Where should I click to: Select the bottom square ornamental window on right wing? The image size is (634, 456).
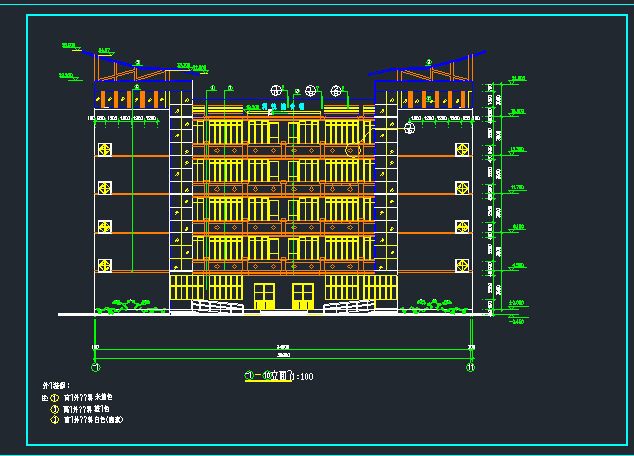tap(462, 265)
